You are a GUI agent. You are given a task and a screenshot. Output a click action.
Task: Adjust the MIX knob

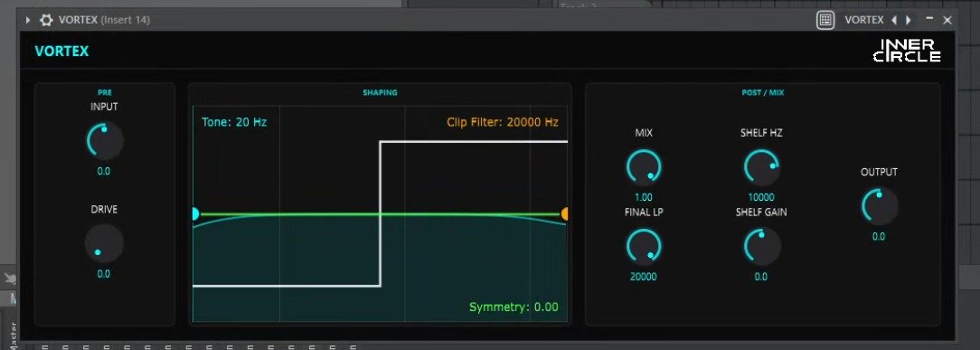click(x=643, y=166)
